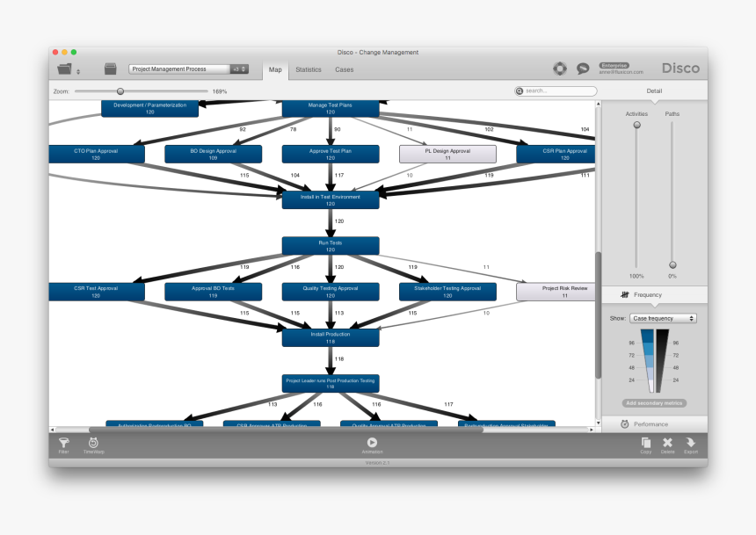Click the project archive icon near project selector
This screenshot has height=535, width=756.
point(111,68)
